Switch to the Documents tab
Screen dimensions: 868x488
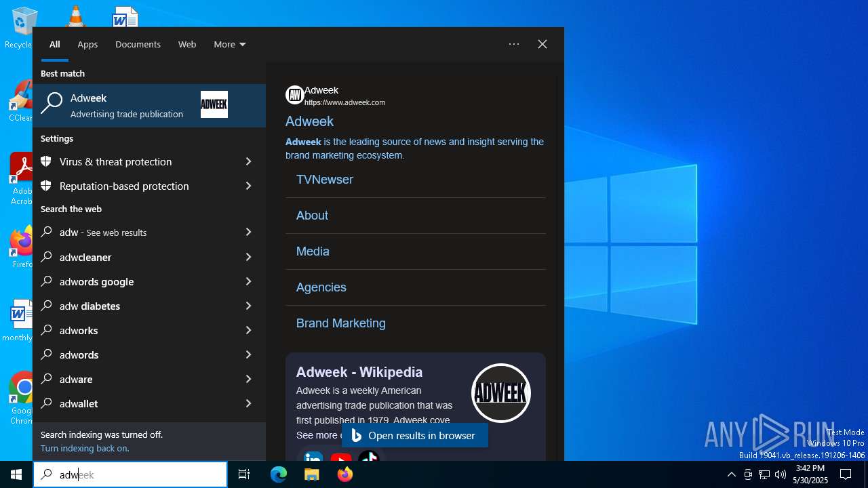[x=138, y=44]
